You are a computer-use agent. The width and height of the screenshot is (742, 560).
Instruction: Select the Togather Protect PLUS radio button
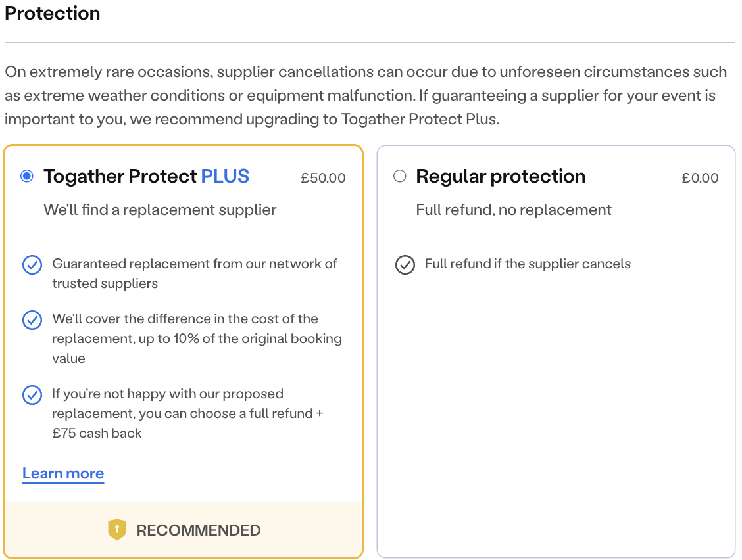tap(27, 176)
